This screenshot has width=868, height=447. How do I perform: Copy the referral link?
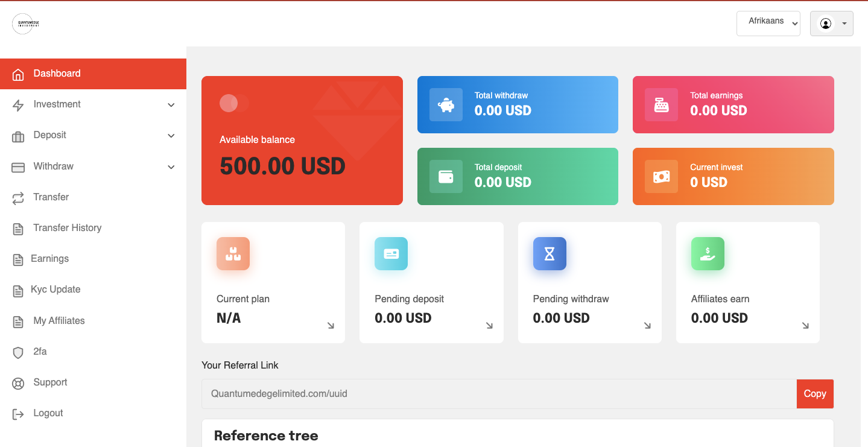pos(814,394)
